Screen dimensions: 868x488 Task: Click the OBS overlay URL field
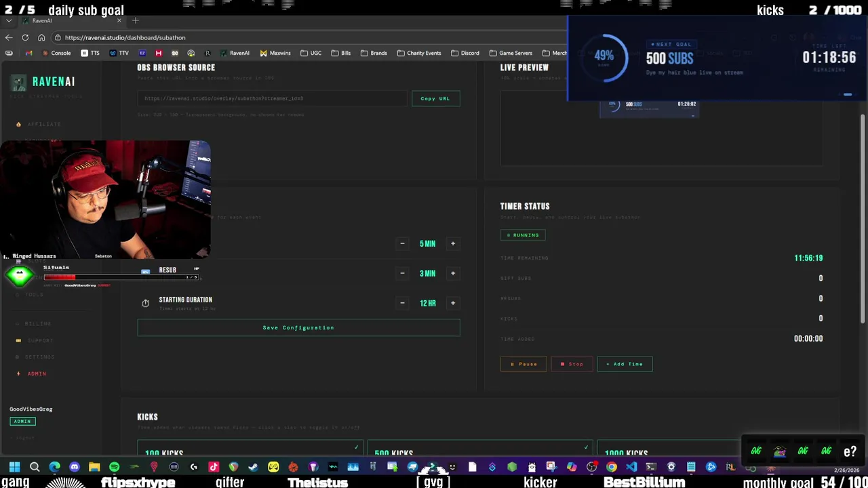(x=272, y=98)
